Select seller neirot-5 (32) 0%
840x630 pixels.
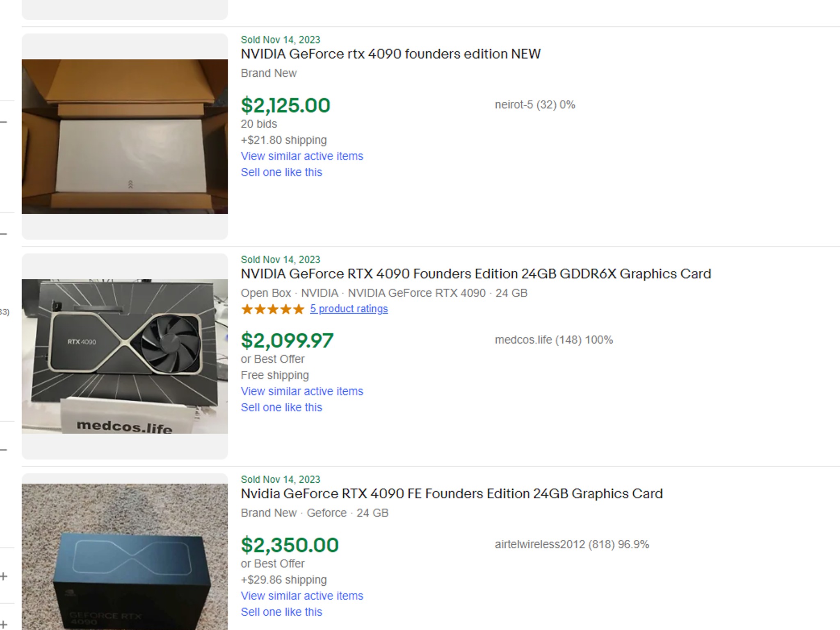(535, 105)
